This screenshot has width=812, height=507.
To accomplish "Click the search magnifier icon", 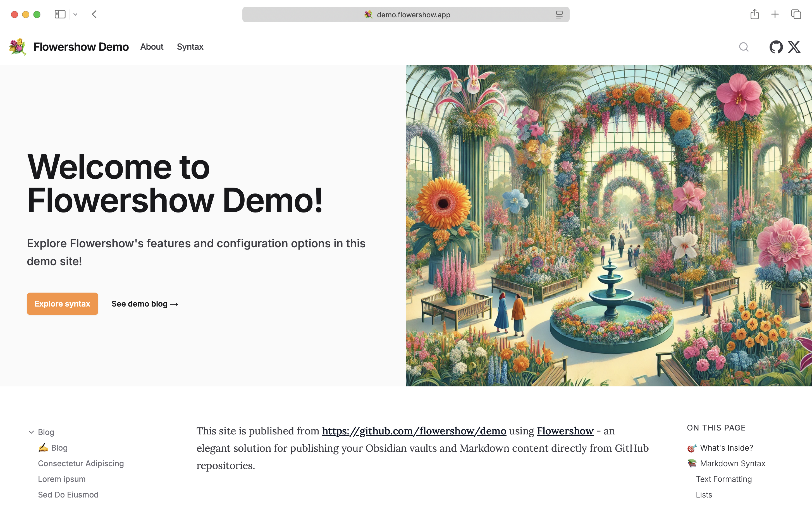I will click(744, 47).
